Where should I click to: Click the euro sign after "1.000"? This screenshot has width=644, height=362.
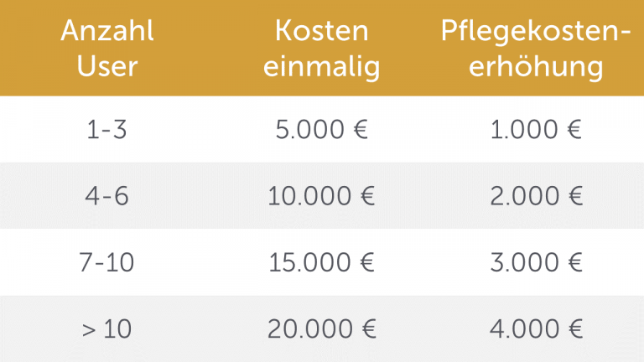pos(574,130)
